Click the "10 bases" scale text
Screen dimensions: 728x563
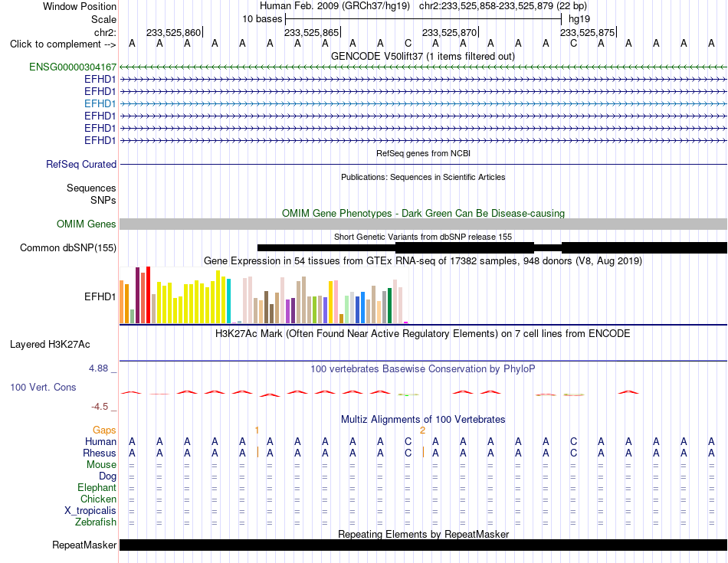262,19
